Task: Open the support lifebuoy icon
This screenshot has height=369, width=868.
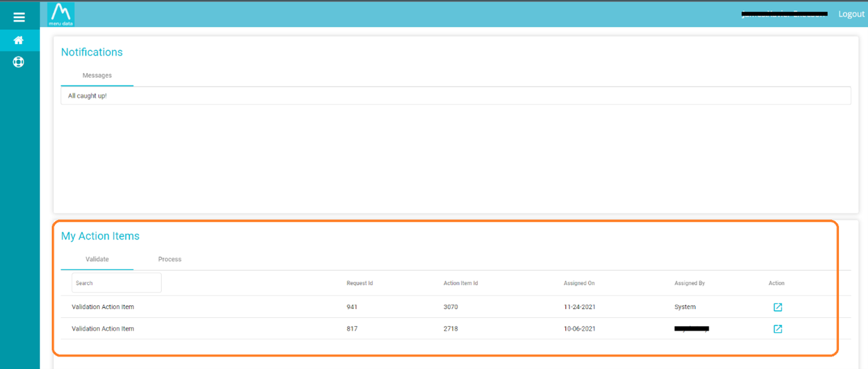Action: coord(19,62)
